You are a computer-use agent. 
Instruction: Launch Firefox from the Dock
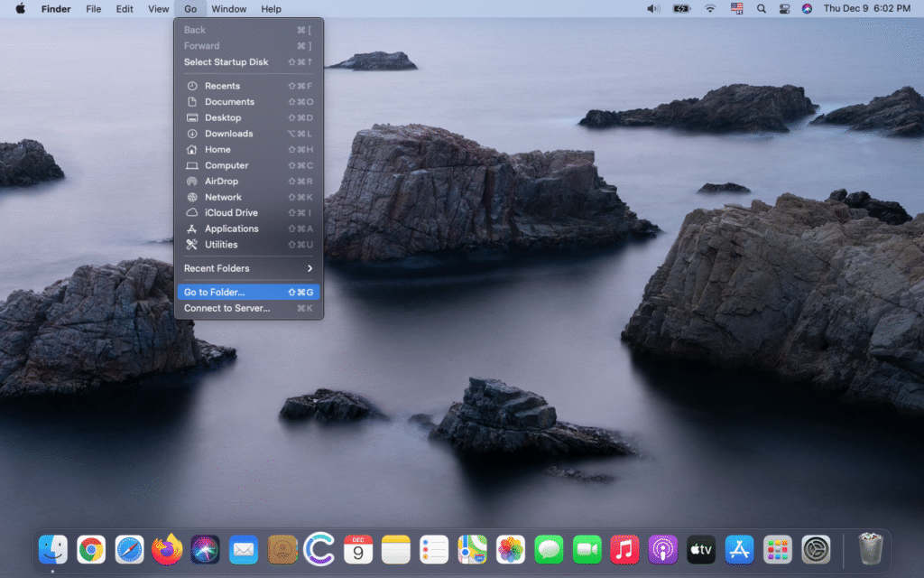coord(167,549)
